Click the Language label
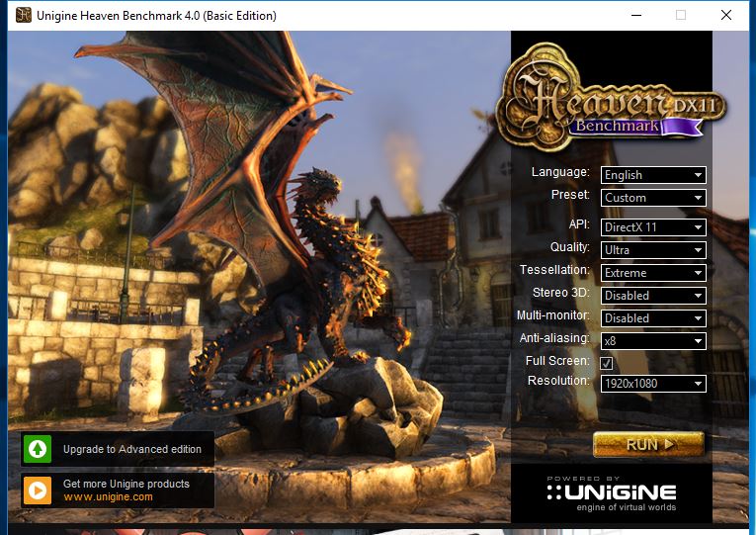 pos(560,172)
